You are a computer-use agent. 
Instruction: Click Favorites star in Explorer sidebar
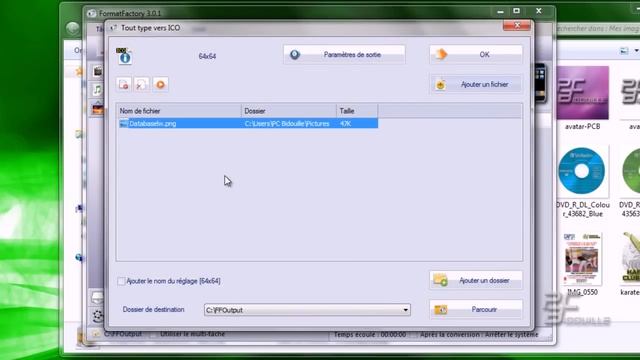79,72
